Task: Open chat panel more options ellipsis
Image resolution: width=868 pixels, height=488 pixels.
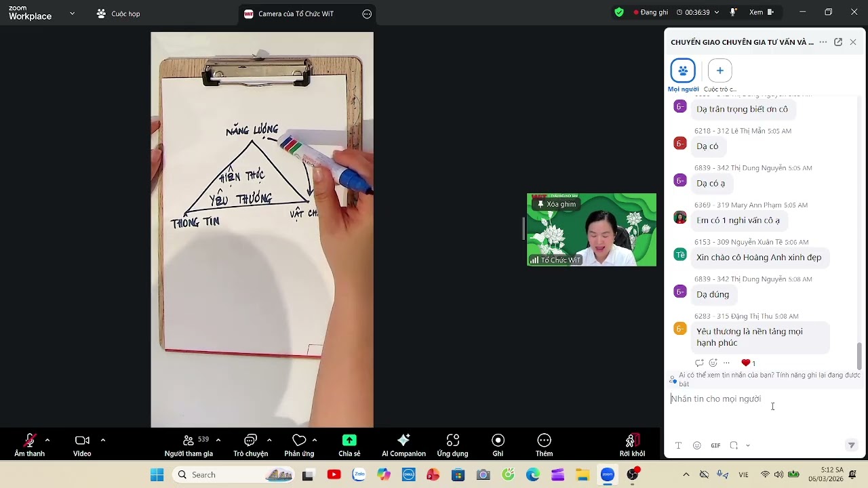Action: coord(823,42)
